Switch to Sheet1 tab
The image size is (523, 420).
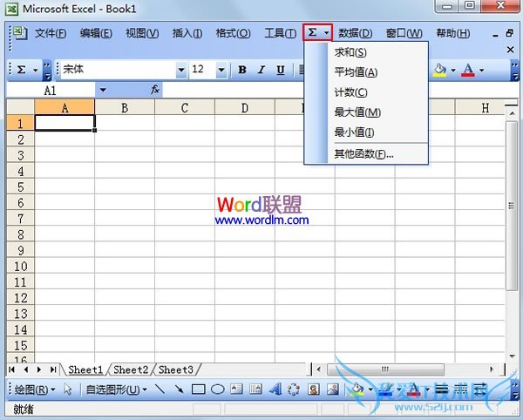pyautogui.click(x=85, y=369)
